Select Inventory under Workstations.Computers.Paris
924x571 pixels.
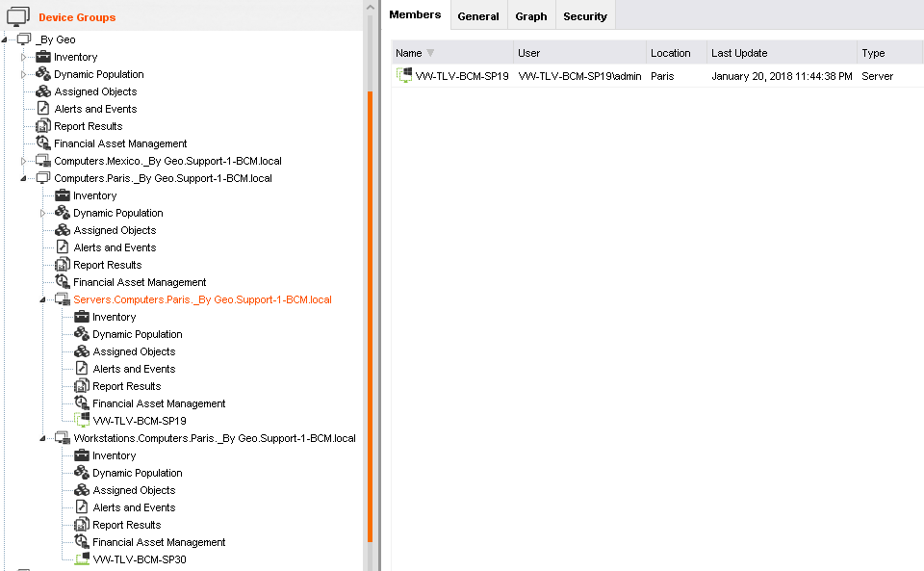pos(114,455)
